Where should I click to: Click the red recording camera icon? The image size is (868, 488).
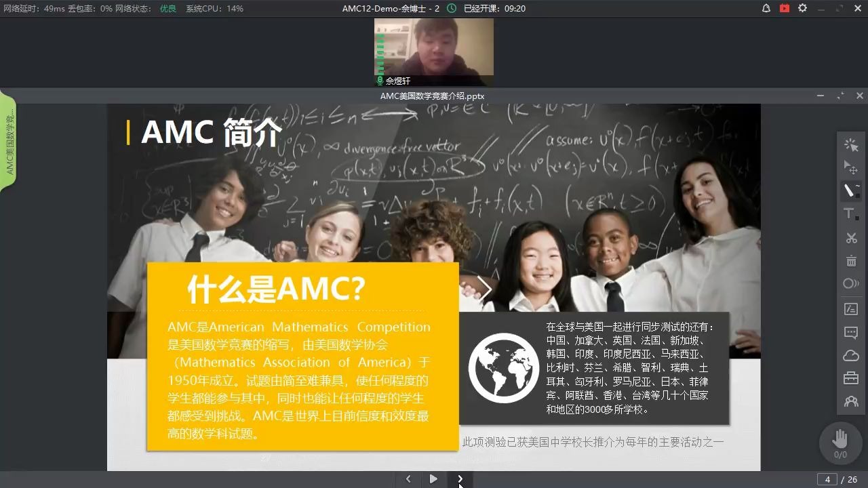[785, 8]
